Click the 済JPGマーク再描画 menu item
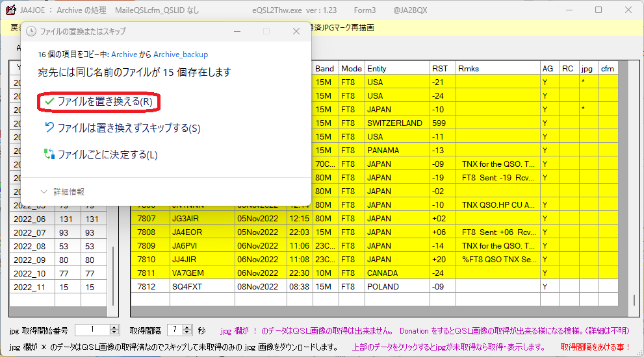This screenshot has height=357, width=644. [x=342, y=27]
